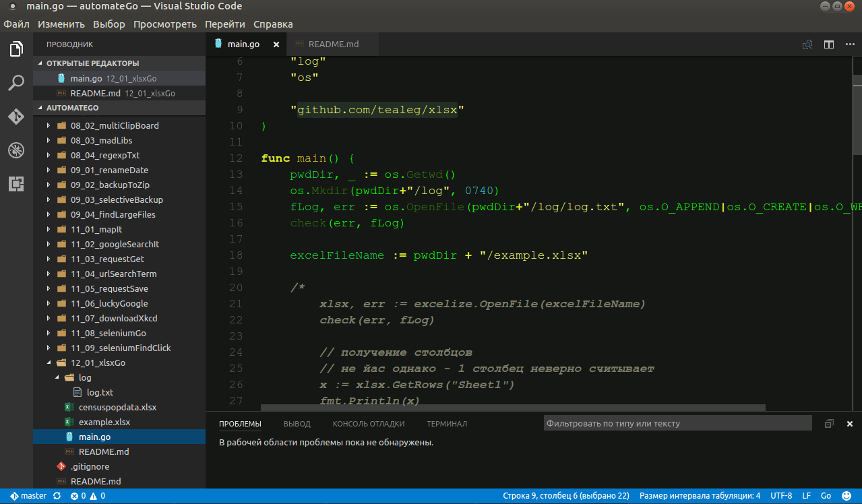The width and height of the screenshot is (862, 504).
Task: Open the Extensions view
Action: pos(16,183)
